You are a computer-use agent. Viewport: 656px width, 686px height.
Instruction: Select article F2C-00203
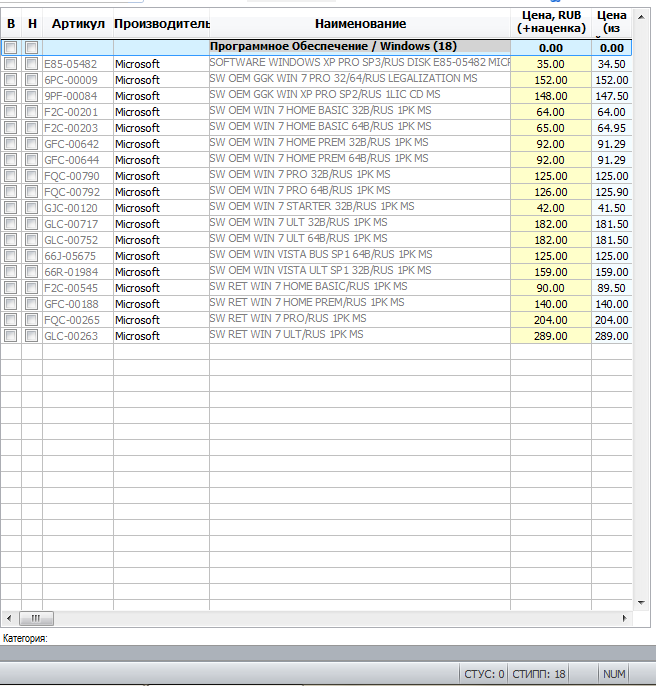(x=71, y=128)
